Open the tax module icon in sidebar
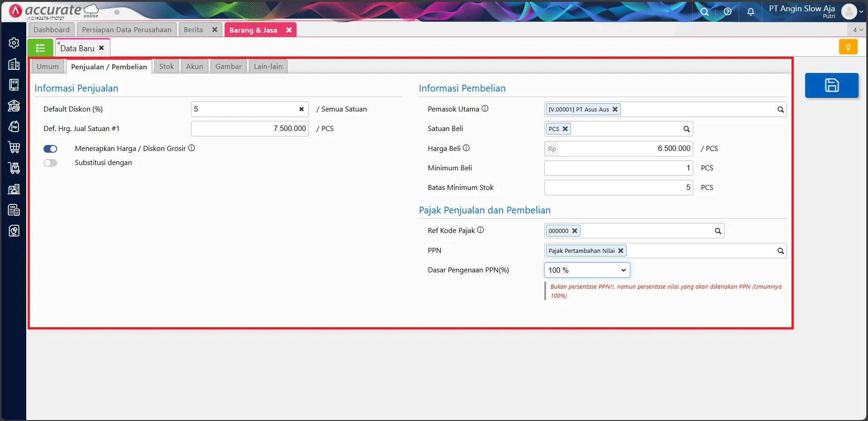Screen dimensions: 868x421 14,210
